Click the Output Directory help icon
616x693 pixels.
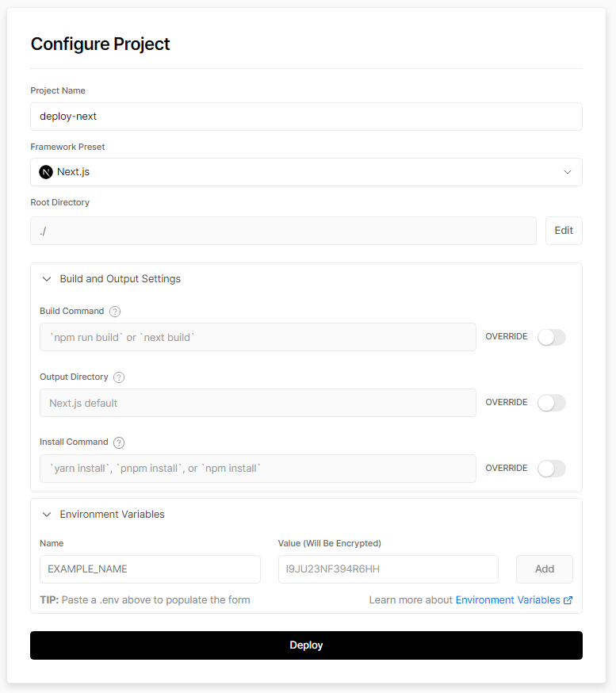click(119, 377)
